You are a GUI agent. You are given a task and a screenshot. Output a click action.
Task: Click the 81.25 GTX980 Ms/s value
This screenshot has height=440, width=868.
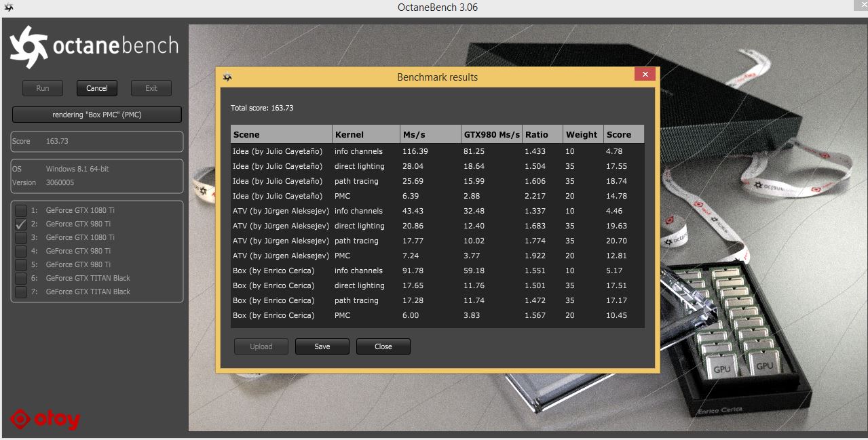(x=474, y=151)
